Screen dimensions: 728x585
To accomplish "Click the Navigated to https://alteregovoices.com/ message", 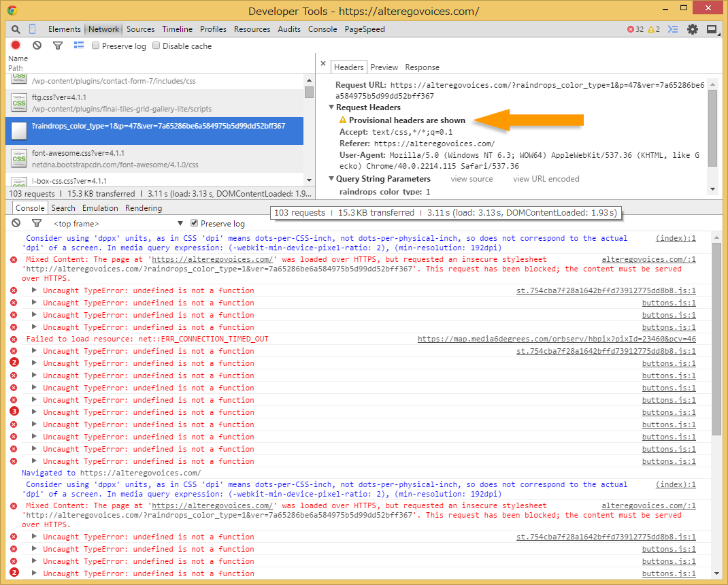I will [x=112, y=473].
